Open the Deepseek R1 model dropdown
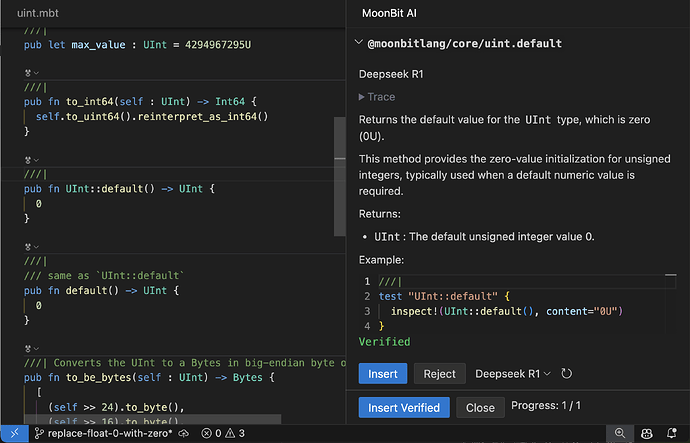This screenshot has height=443, width=690. pyautogui.click(x=513, y=373)
